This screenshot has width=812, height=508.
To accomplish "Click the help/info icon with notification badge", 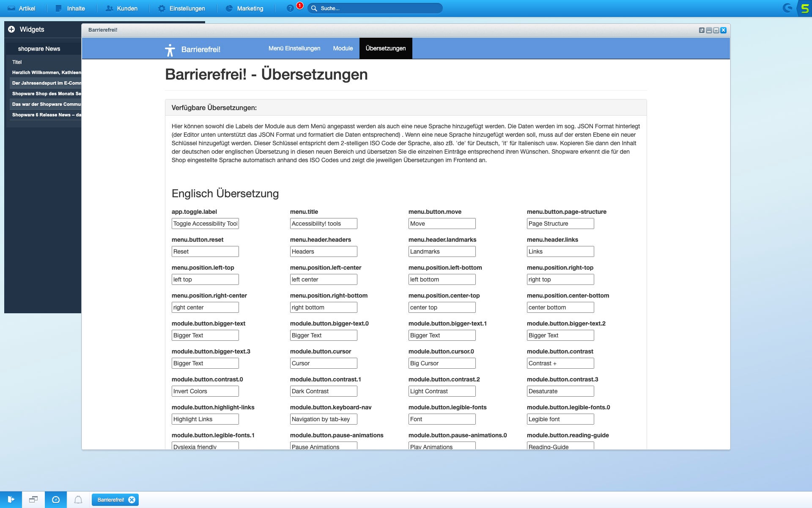I will point(291,8).
